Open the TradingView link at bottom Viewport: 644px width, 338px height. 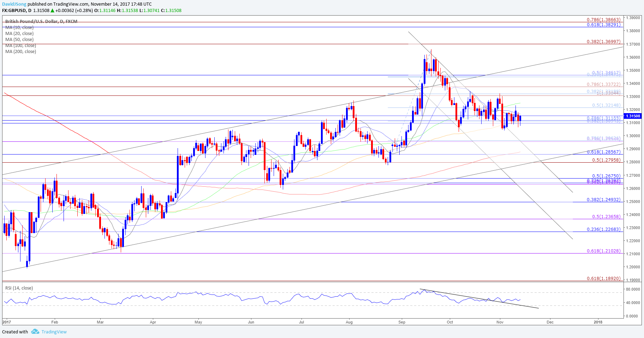54,332
